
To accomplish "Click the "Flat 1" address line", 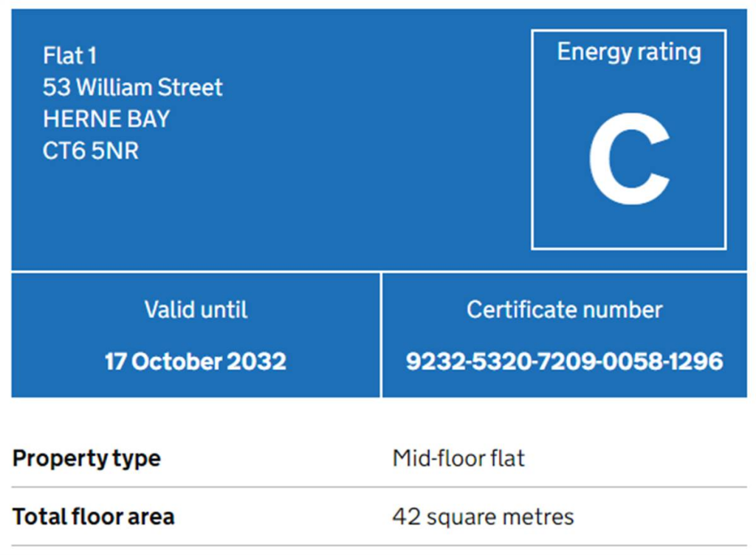I will point(69,55).
